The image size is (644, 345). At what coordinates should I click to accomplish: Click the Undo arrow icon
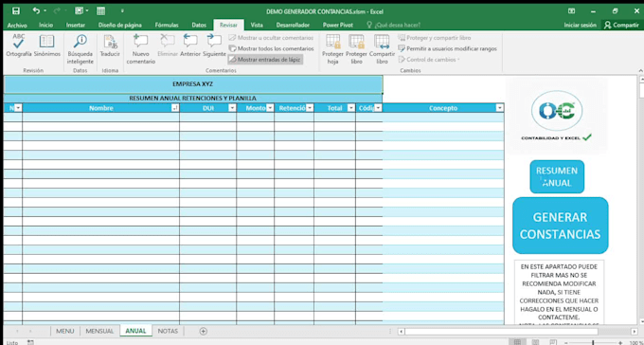(37, 11)
